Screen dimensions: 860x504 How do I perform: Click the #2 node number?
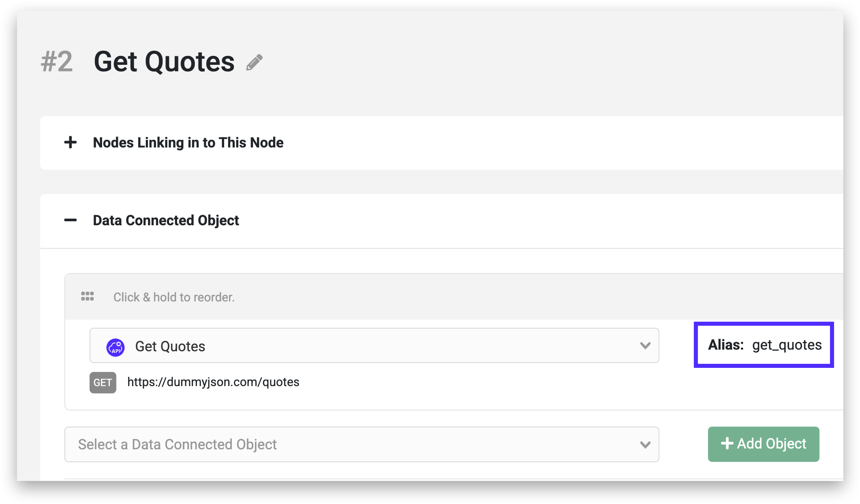point(57,62)
